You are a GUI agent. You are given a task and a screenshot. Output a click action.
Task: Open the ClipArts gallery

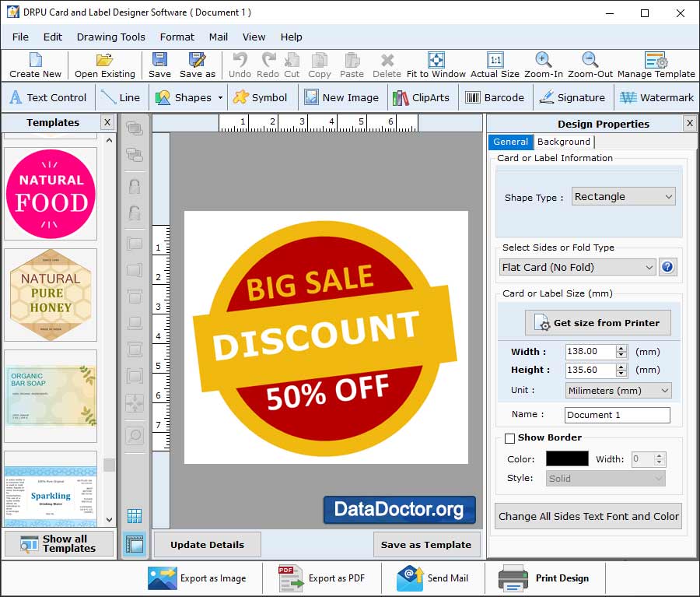[x=428, y=97]
